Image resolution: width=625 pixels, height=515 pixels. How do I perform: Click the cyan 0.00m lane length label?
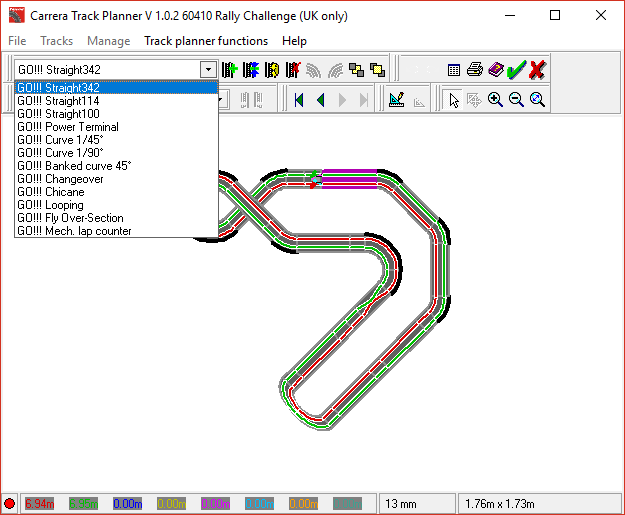coord(259,503)
